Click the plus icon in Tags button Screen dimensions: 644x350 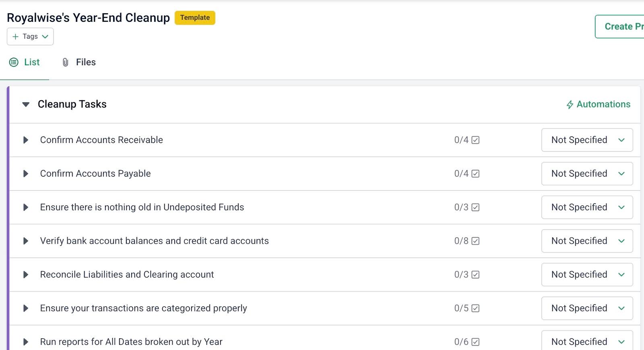[x=16, y=37]
